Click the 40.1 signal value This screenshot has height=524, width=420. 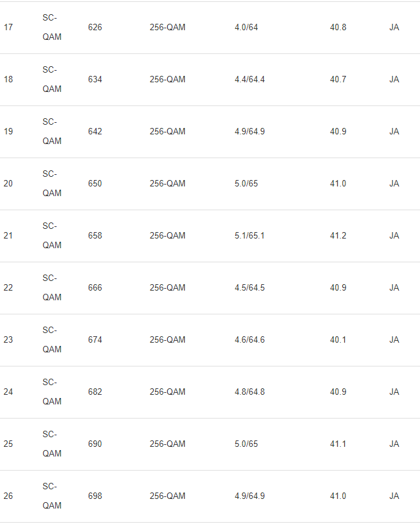(338, 340)
